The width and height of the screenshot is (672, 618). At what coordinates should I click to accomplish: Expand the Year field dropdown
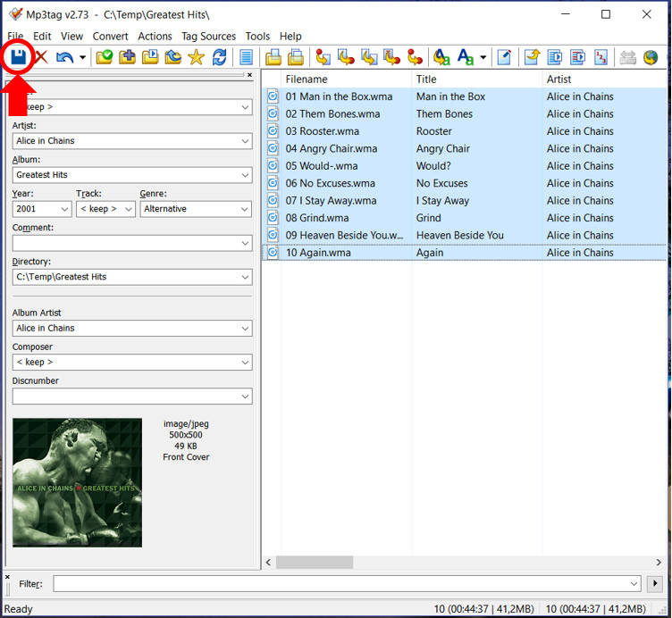[x=64, y=209]
